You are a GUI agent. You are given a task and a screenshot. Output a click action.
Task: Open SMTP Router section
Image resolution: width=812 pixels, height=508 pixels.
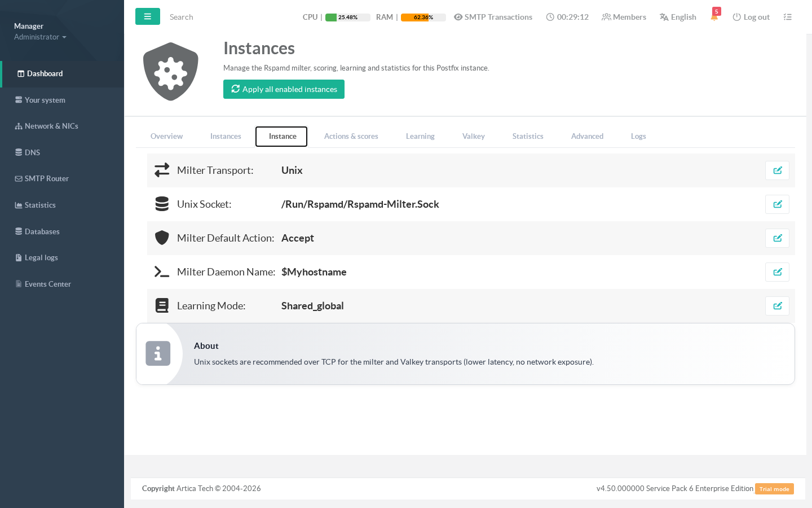click(x=62, y=178)
